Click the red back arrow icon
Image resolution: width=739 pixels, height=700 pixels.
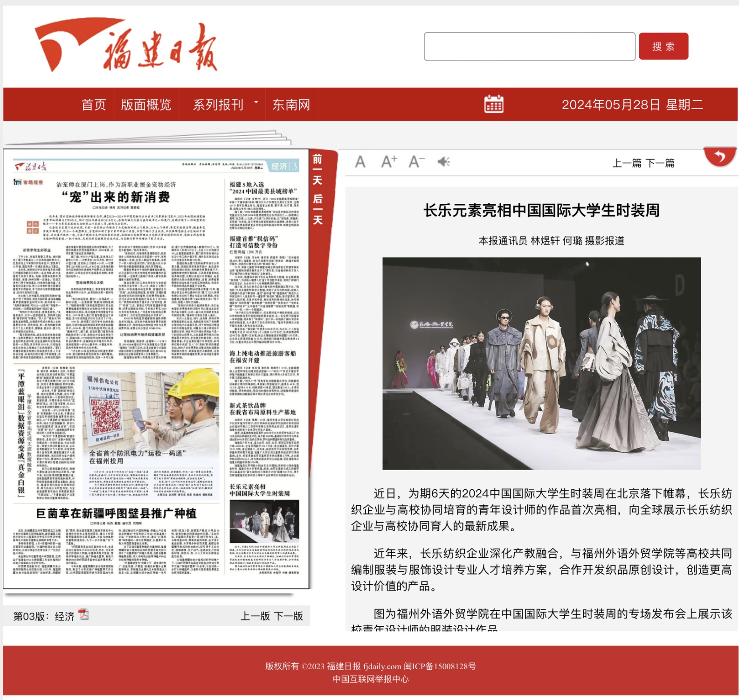click(x=719, y=157)
